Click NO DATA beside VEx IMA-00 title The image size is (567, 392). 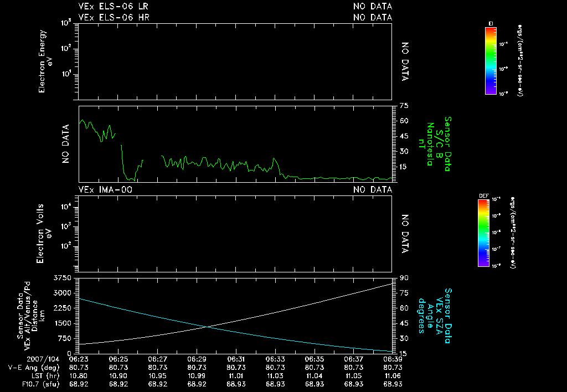tap(373, 190)
